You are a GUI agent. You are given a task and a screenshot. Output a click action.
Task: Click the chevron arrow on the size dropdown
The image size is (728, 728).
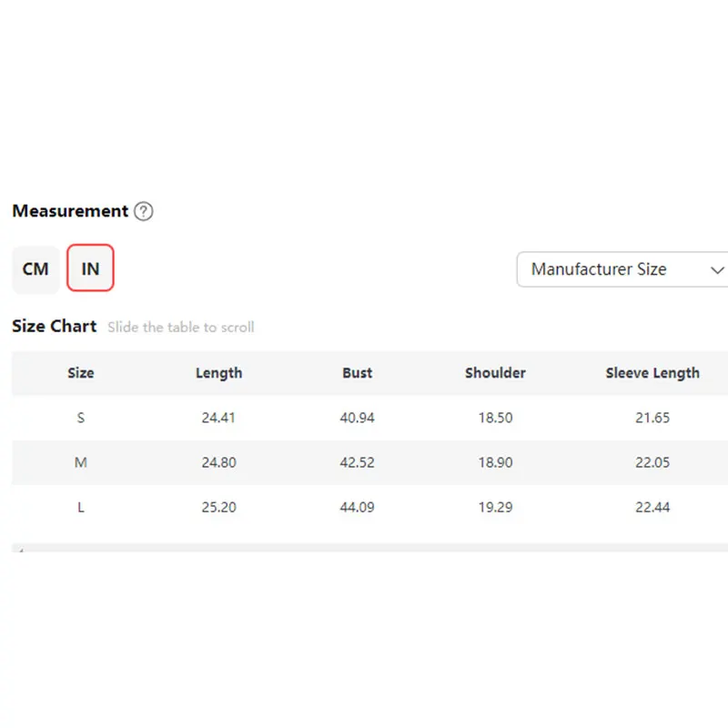(716, 270)
